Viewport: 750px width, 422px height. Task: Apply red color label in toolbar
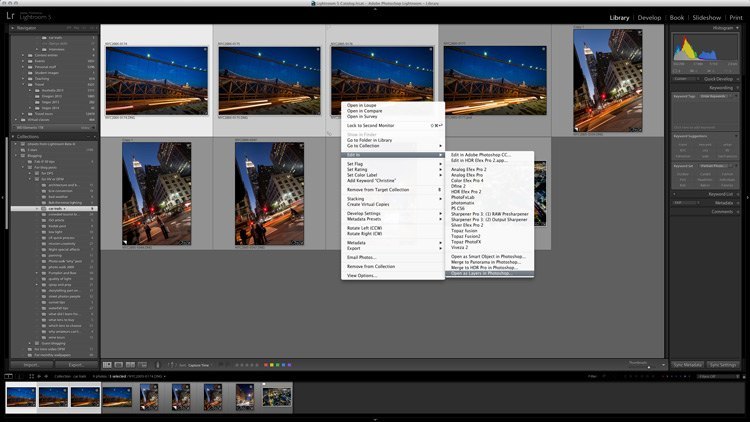coord(266,365)
